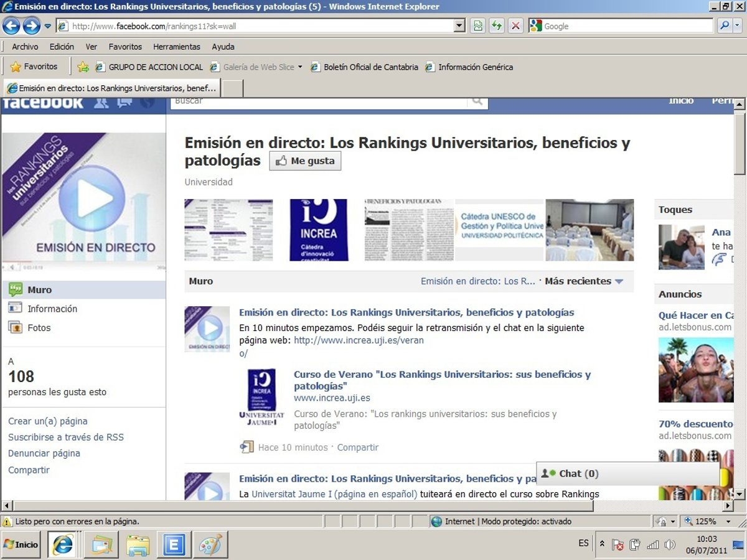Click the browser Back arrow button
The height and width of the screenshot is (560, 747).
coord(11,26)
